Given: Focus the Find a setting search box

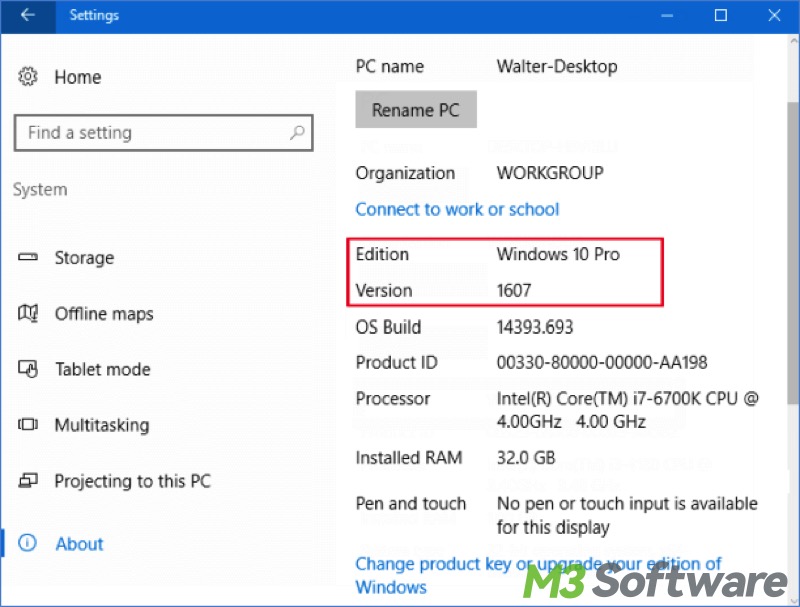Looking at the screenshot, I should 163,133.
